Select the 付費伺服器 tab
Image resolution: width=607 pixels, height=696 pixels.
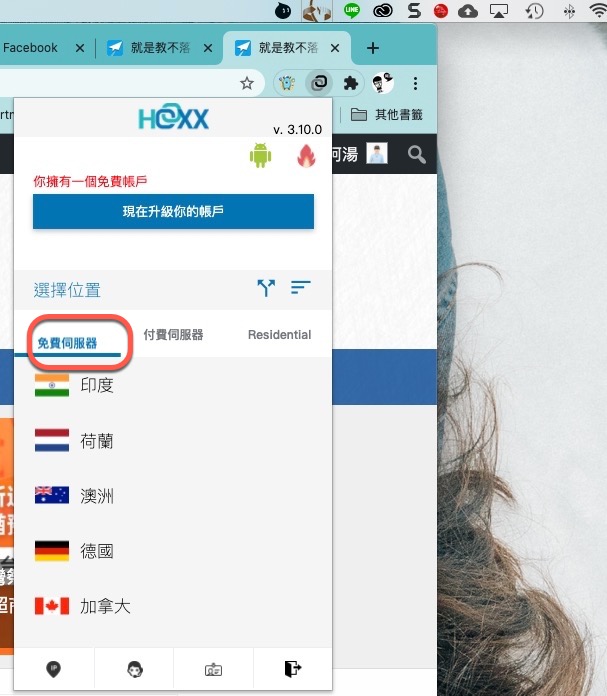tap(173, 335)
